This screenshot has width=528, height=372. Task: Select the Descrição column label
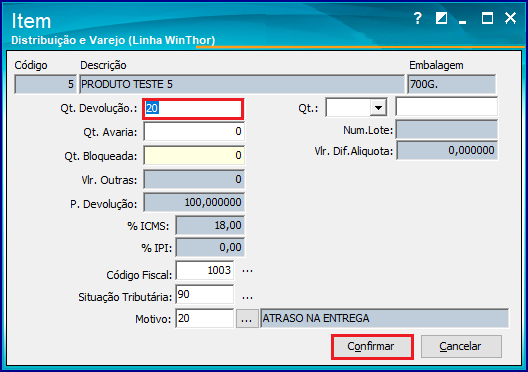pyautogui.click(x=103, y=65)
